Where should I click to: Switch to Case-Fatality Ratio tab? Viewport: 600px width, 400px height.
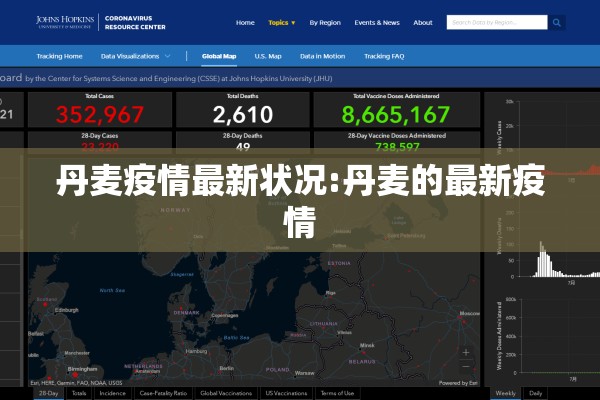pos(163,393)
